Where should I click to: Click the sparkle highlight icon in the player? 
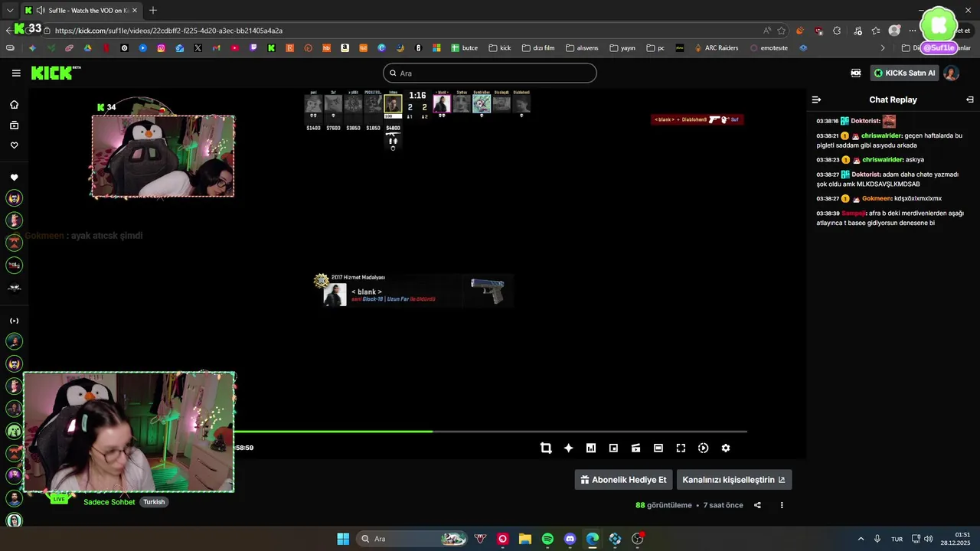point(568,448)
